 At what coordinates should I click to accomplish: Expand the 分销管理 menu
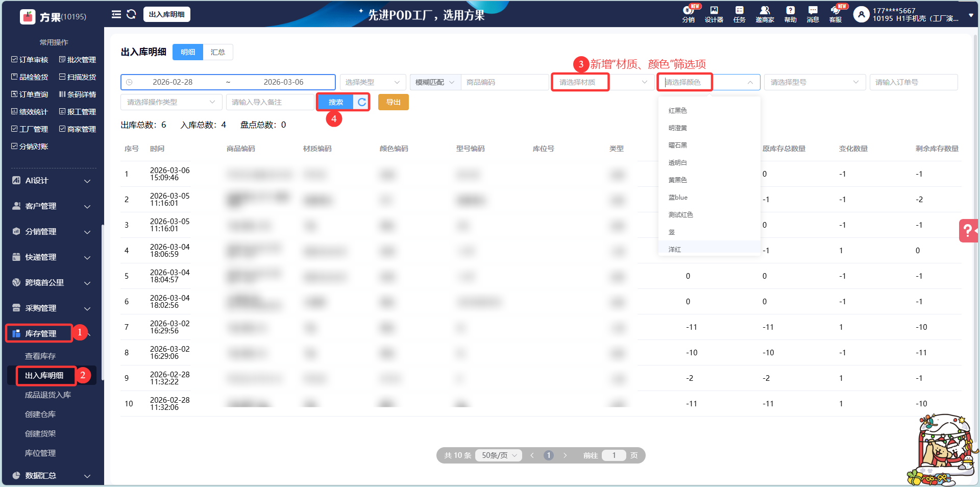click(52, 232)
